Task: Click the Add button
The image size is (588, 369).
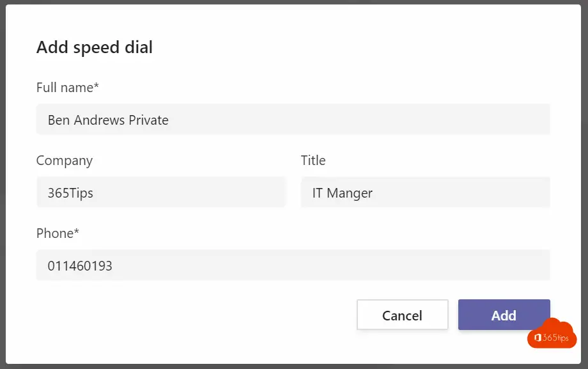Action: tap(504, 315)
